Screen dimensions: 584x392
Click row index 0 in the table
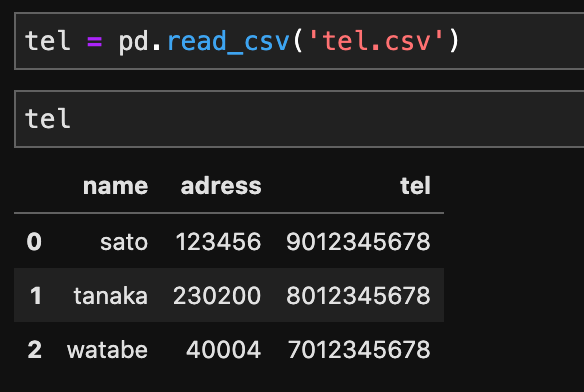[34, 241]
